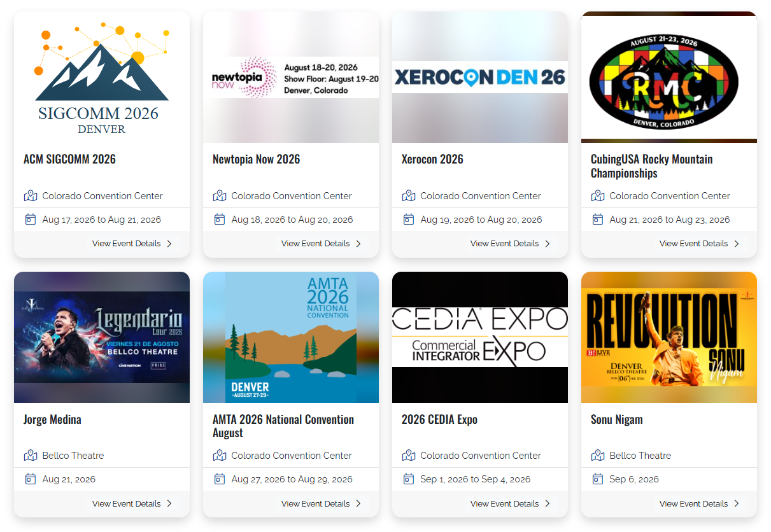Open the RMC Rubik's cube oval logo image

click(x=669, y=77)
